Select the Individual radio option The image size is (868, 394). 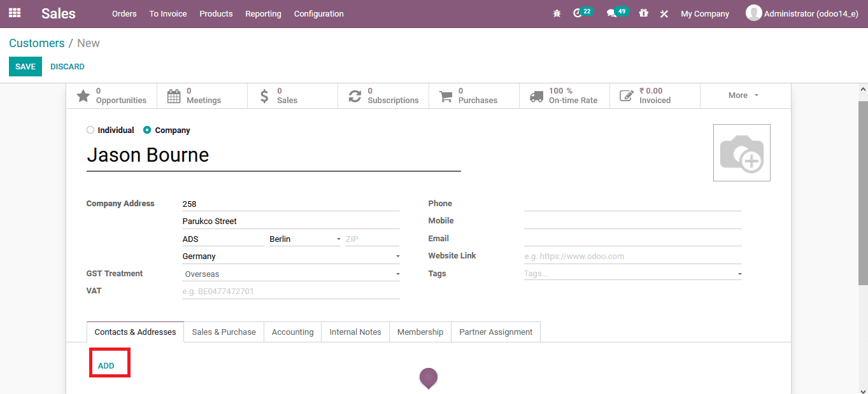click(x=90, y=130)
